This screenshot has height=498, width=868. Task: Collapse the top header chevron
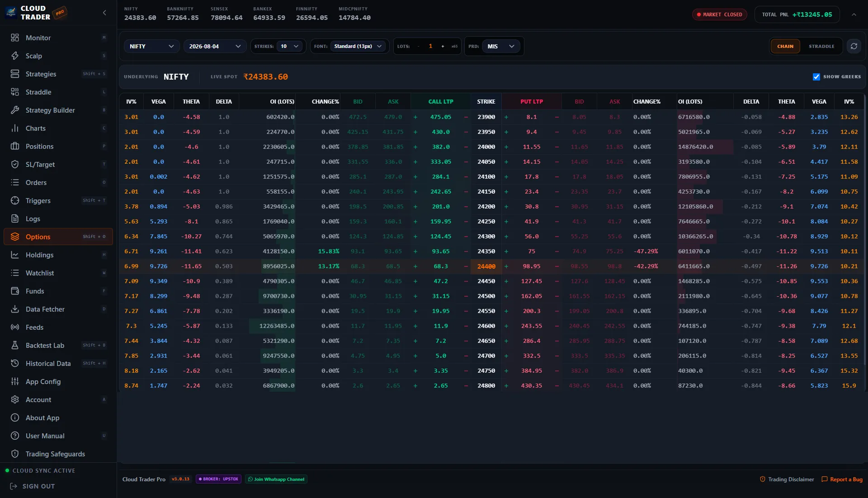[x=854, y=14]
